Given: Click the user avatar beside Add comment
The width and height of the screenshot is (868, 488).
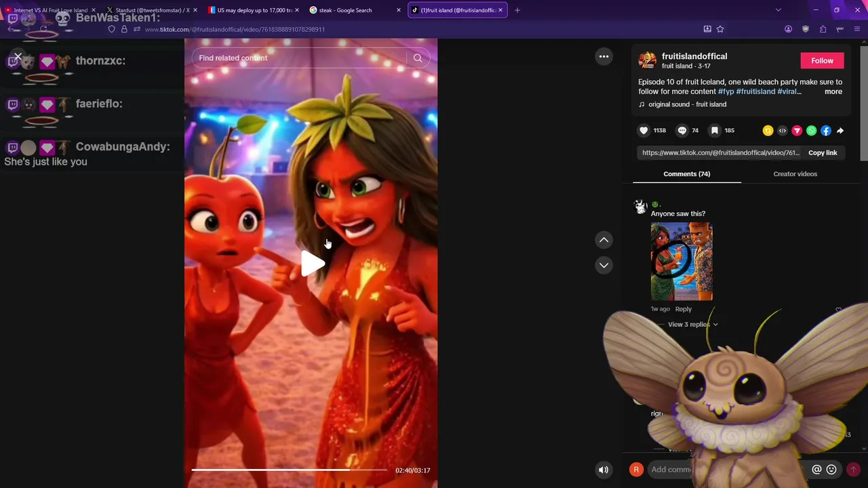Looking at the screenshot, I should [636, 470].
